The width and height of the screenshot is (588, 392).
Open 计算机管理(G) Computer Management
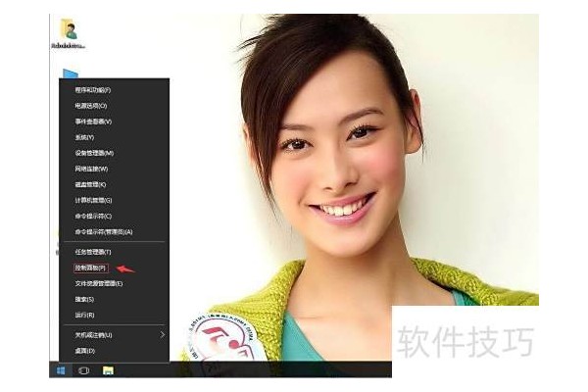tap(114, 200)
